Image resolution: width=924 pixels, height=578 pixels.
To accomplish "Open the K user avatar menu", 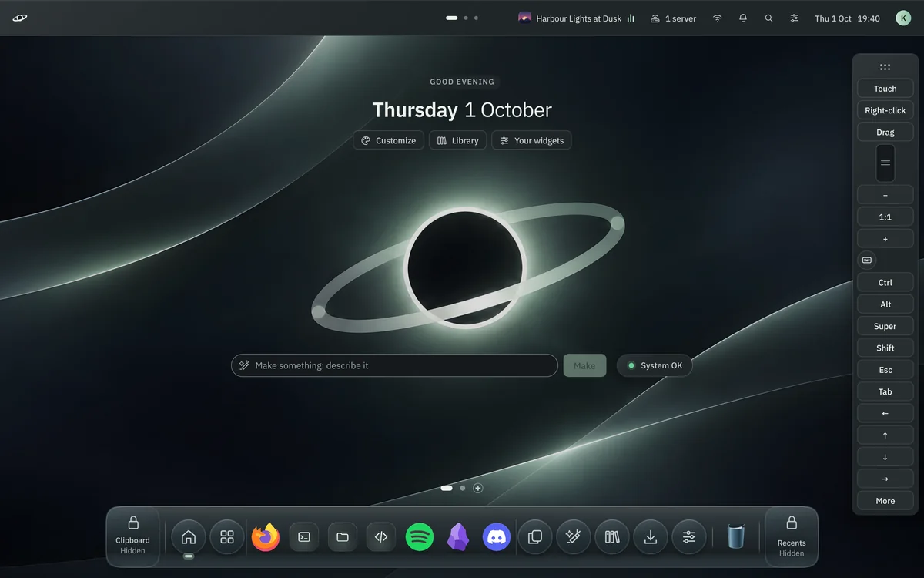I will (903, 18).
